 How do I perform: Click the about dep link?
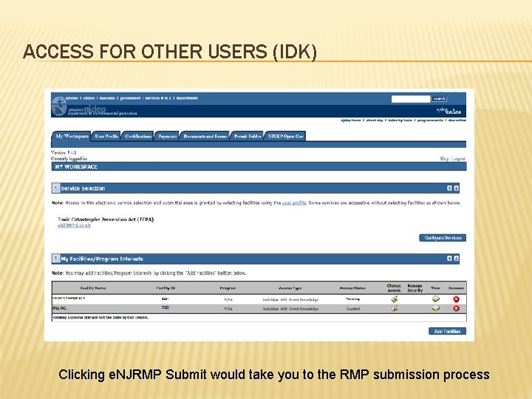(x=375, y=120)
